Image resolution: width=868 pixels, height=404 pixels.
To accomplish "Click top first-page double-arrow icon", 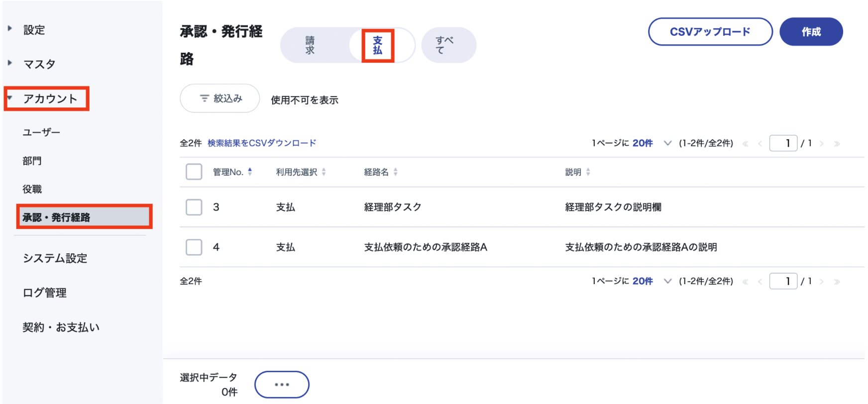I will 745,144.
